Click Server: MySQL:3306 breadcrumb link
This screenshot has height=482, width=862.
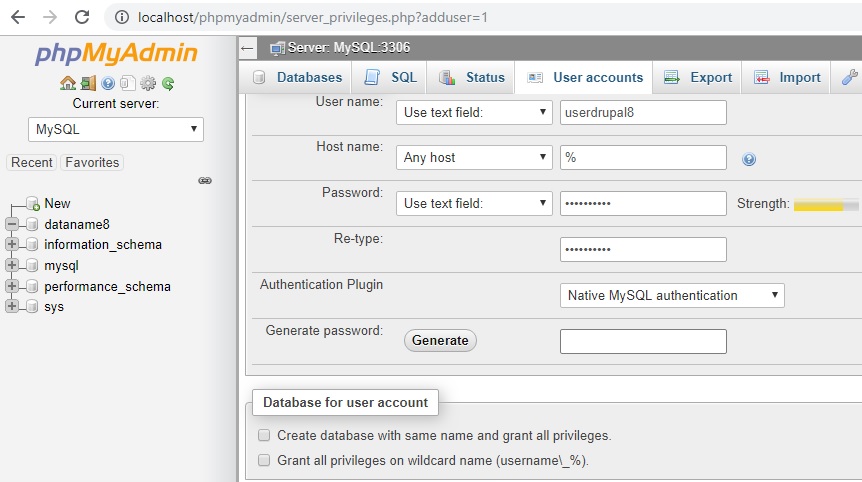(x=349, y=48)
